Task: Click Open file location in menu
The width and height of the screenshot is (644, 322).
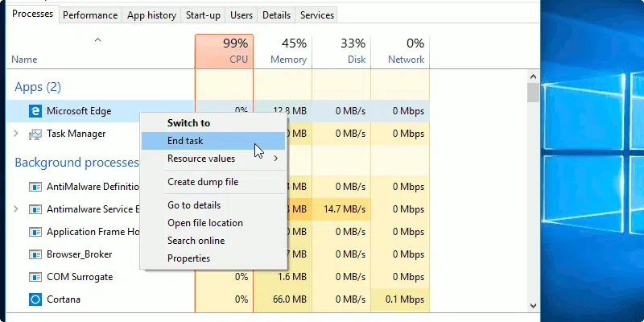Action: (204, 223)
